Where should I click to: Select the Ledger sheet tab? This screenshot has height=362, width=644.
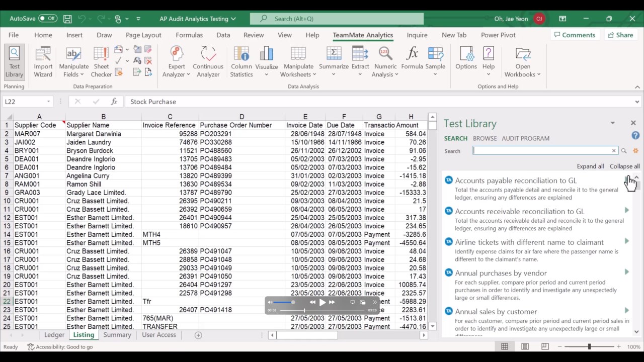(54, 335)
